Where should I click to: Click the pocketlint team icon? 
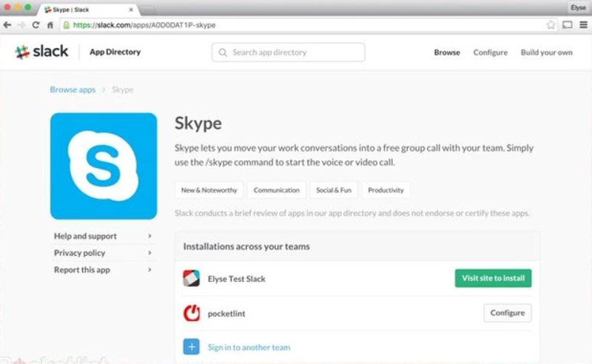point(192,313)
